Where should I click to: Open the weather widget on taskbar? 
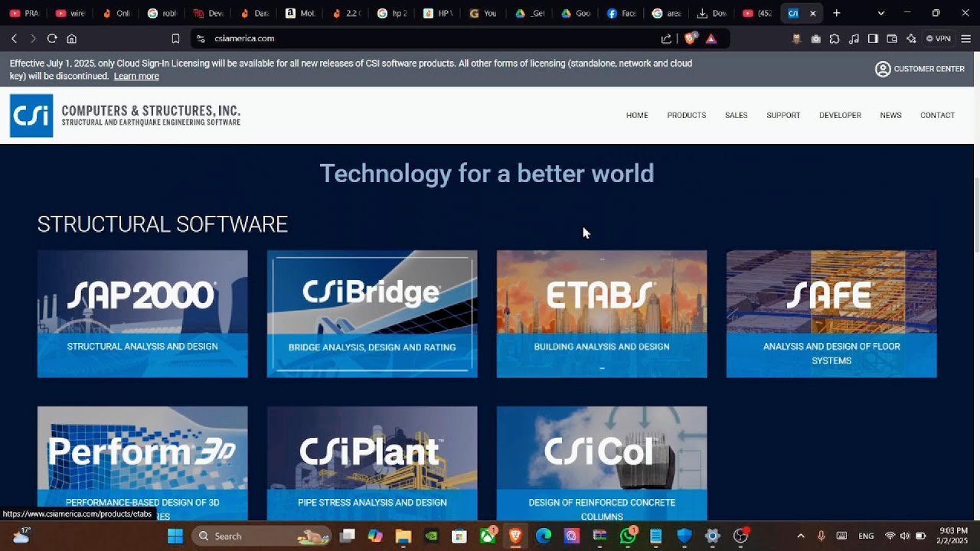21,535
